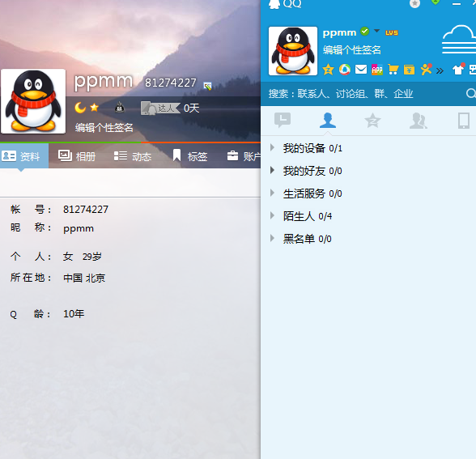Open the Tencent Weibo icon in the shortcut bar

pyautogui.click(x=345, y=70)
